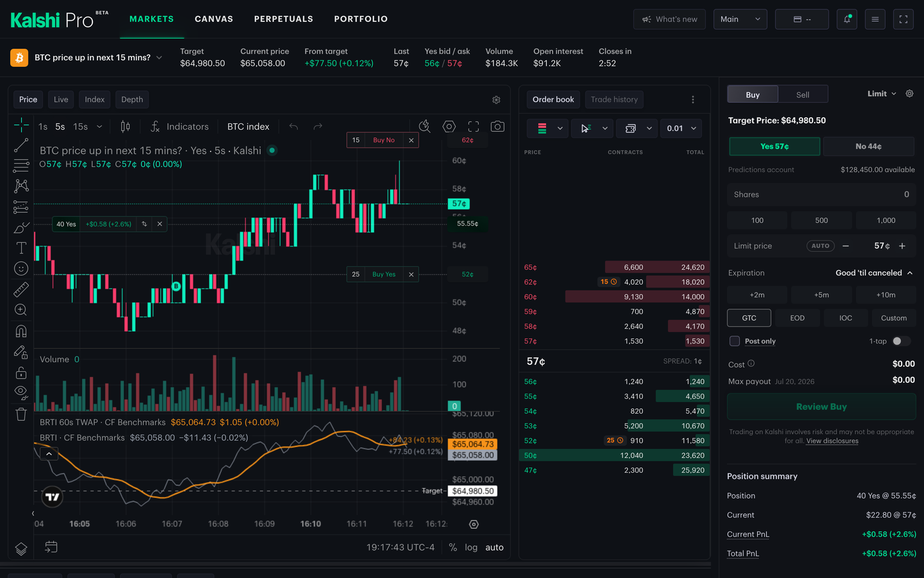924x578 pixels.
Task: Select the No 44¢ outcome button
Action: tap(868, 146)
